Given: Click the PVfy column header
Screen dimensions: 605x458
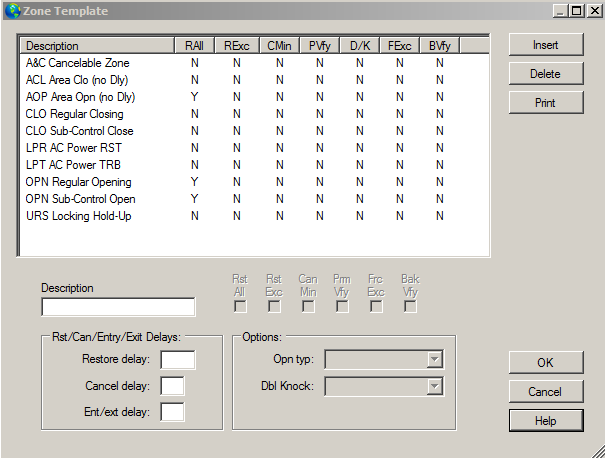Looking at the screenshot, I should tap(319, 46).
